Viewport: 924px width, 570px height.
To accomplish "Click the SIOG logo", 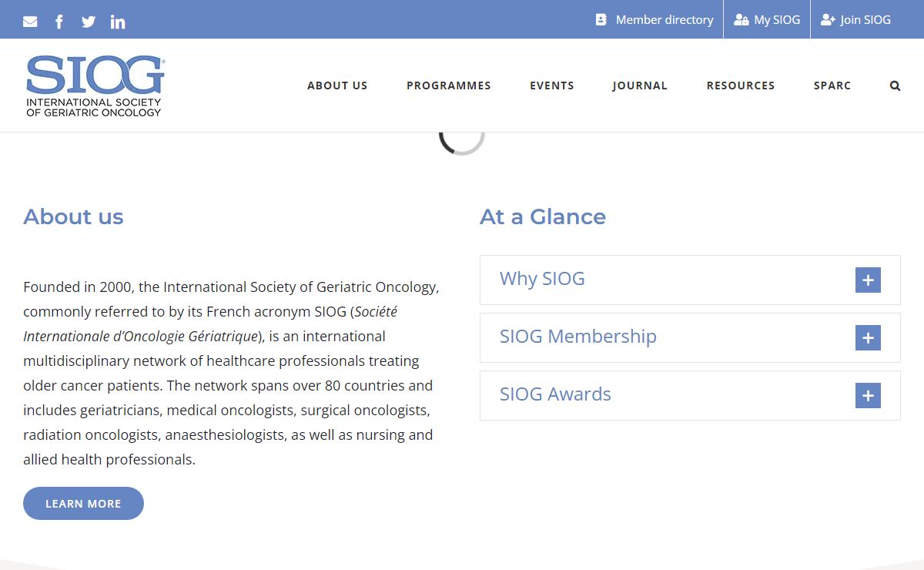I will 95,85.
